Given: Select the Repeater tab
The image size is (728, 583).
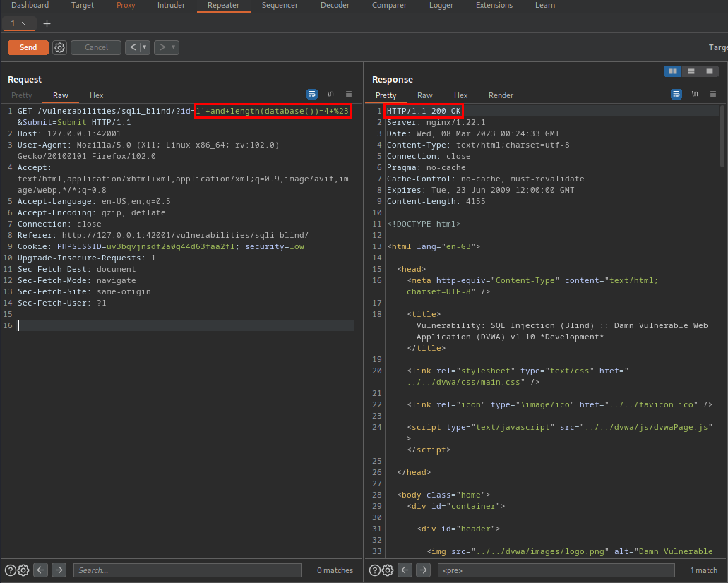Looking at the screenshot, I should [223, 5].
